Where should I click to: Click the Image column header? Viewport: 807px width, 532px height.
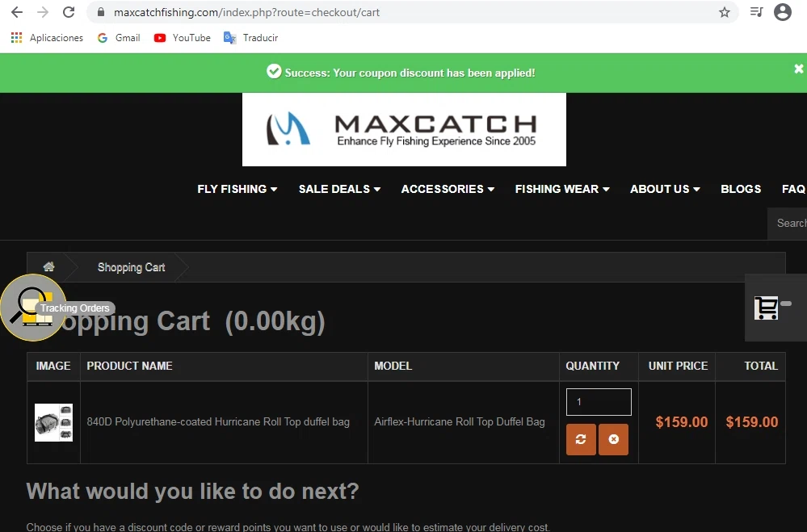[x=53, y=366]
